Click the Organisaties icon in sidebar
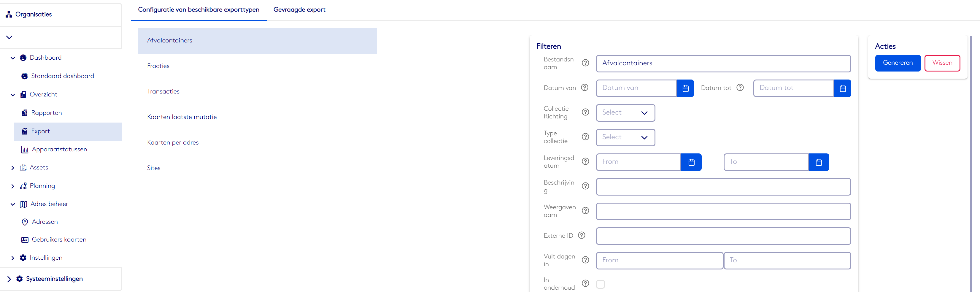This screenshot has height=292, width=980. point(9,15)
